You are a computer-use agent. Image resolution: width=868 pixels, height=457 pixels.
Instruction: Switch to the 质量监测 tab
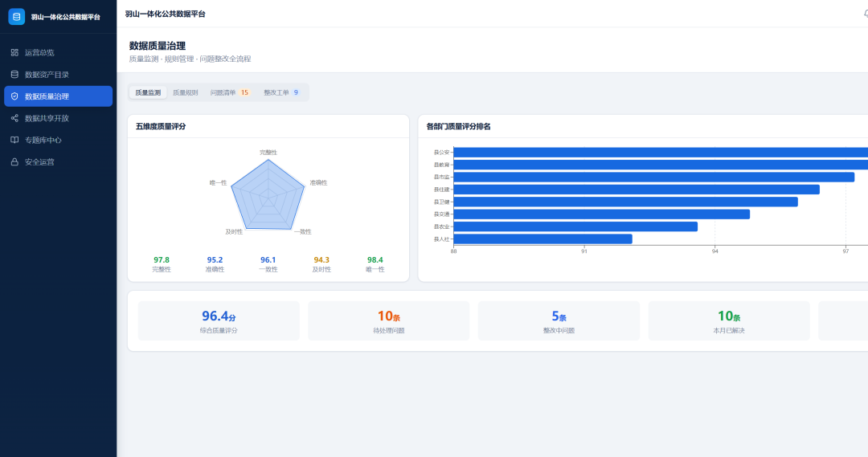click(x=148, y=92)
